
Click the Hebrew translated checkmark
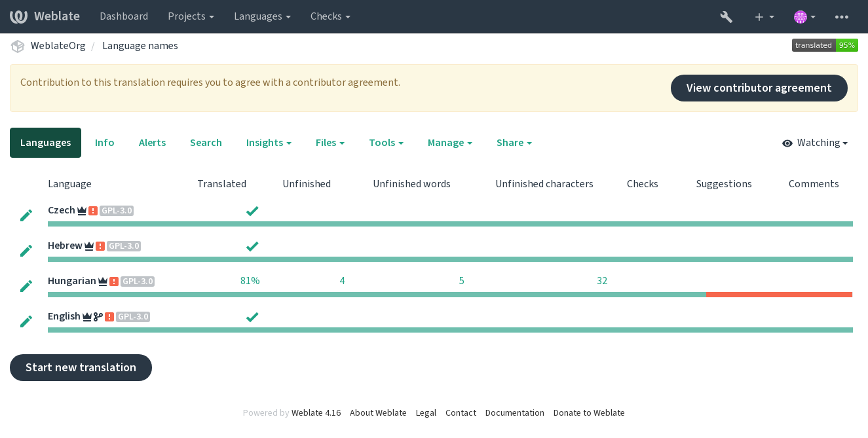point(252,246)
